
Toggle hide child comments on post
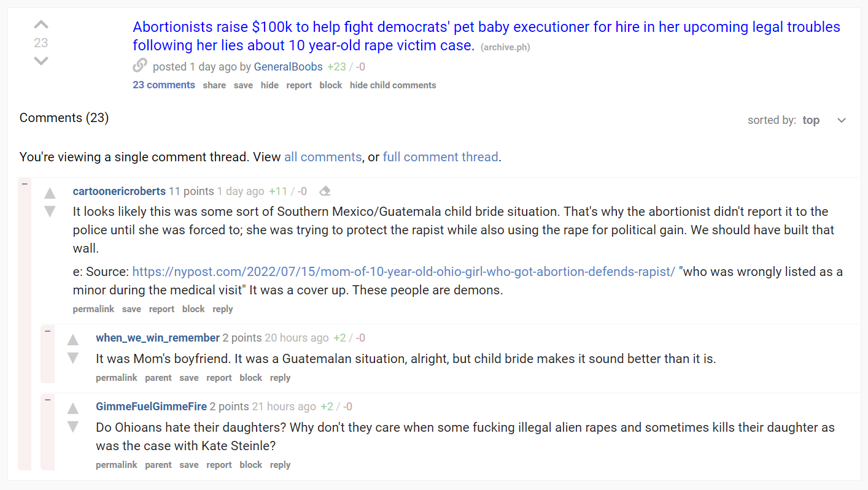[x=393, y=85]
